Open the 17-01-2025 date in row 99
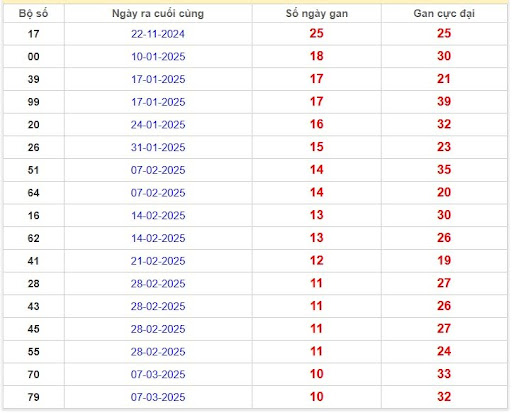512x413 pixels. coord(158,102)
